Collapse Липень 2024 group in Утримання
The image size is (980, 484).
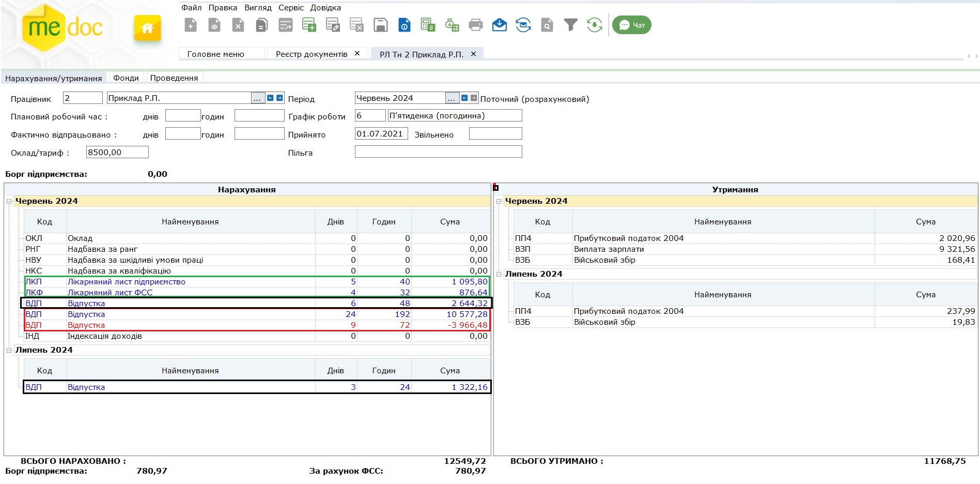pyautogui.click(x=499, y=274)
